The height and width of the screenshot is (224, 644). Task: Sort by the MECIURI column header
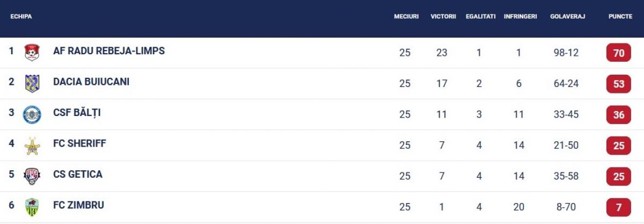pyautogui.click(x=406, y=17)
